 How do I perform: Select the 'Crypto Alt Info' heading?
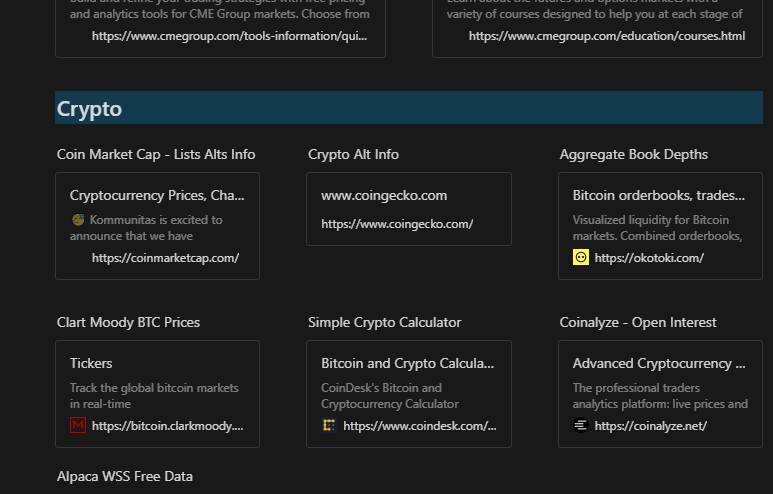pyautogui.click(x=353, y=154)
